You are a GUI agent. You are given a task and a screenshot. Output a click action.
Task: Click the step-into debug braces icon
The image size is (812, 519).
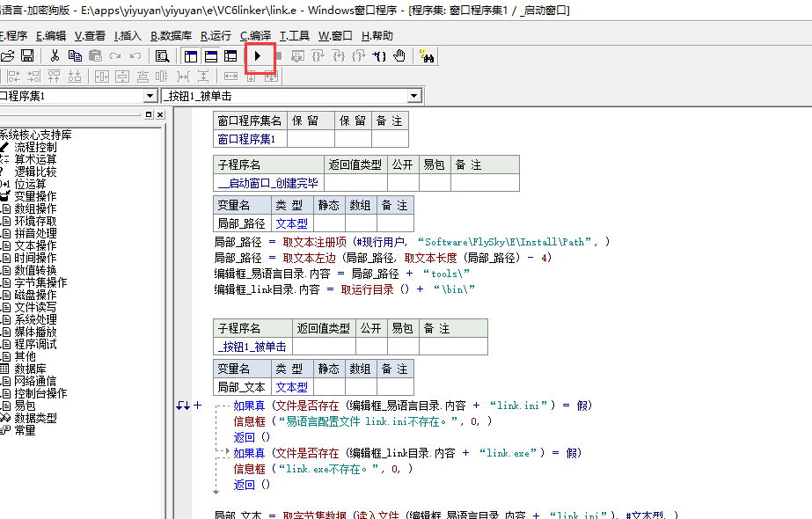pyautogui.click(x=338, y=56)
